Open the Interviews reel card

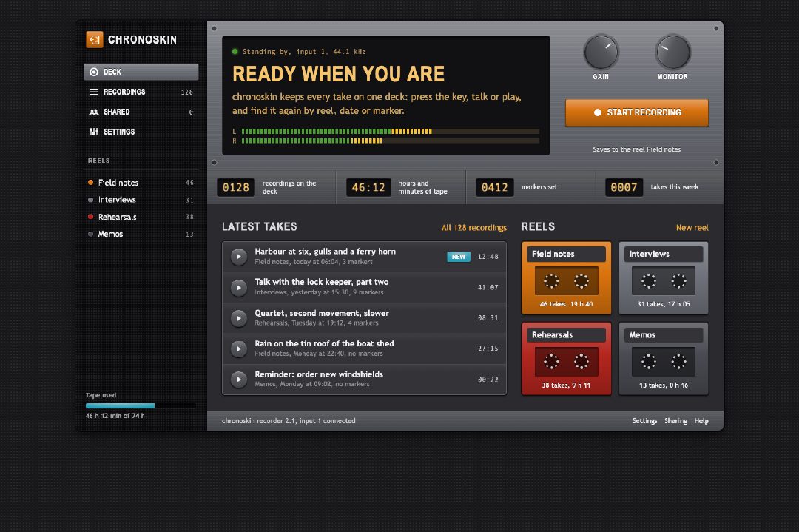664,278
